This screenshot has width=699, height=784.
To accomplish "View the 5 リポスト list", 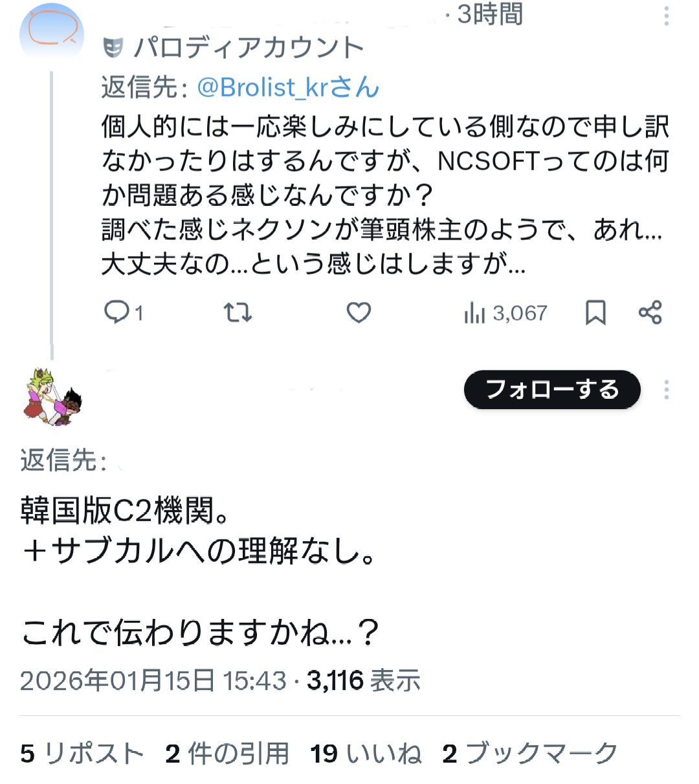I will coord(82,754).
